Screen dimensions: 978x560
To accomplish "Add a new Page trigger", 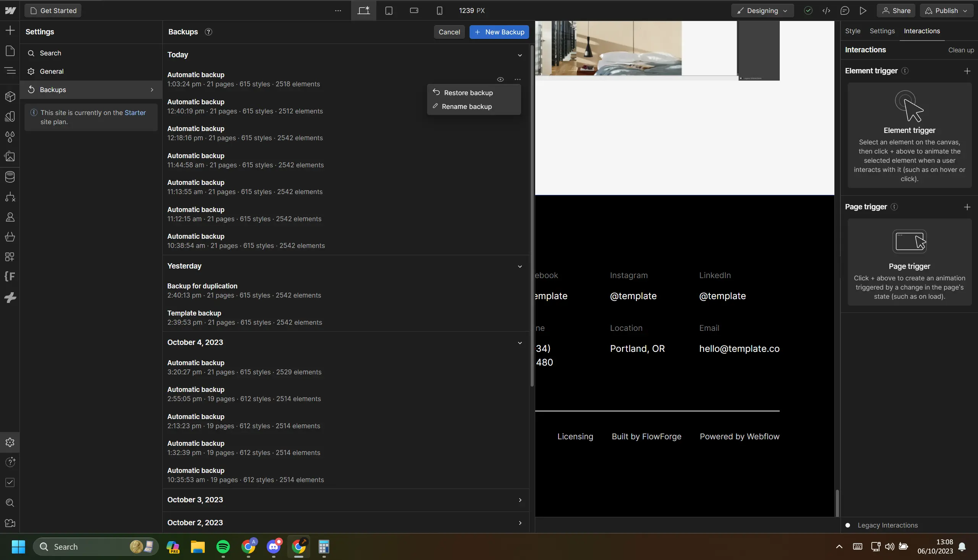I will pyautogui.click(x=967, y=207).
